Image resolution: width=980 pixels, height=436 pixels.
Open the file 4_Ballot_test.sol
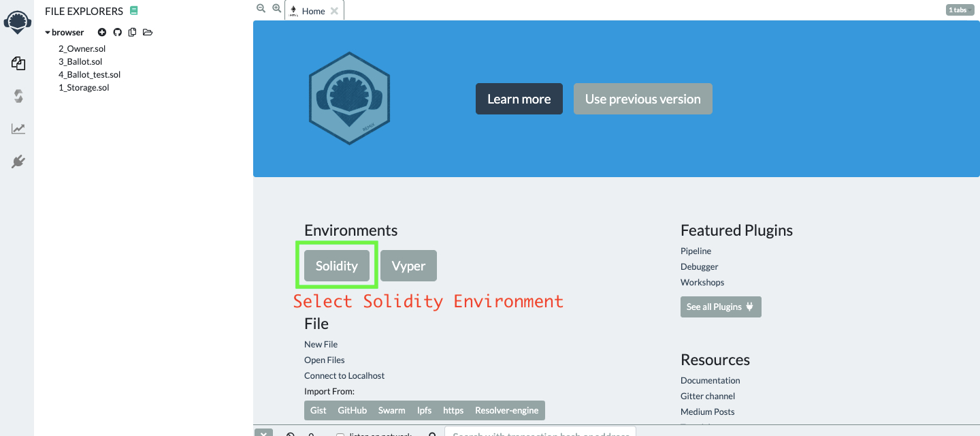tap(89, 75)
